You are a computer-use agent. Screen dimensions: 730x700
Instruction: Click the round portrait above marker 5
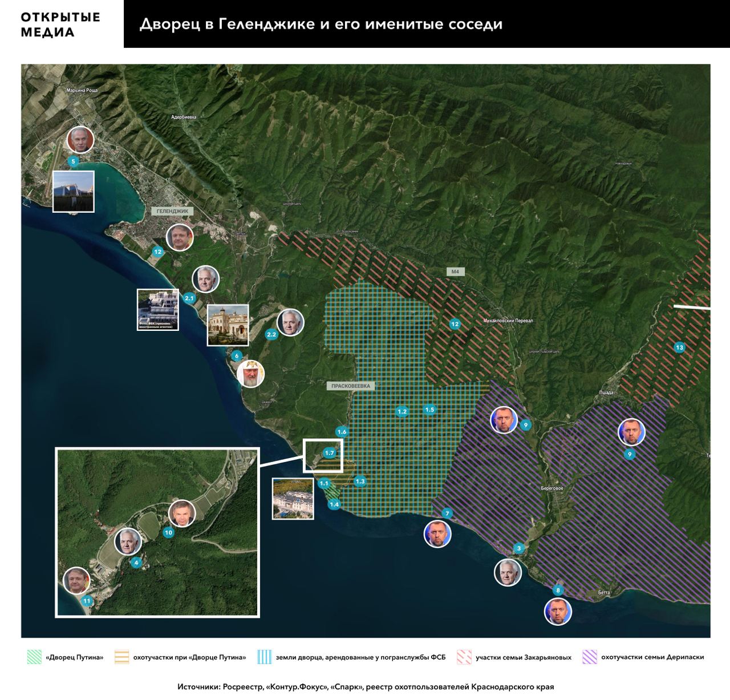click(80, 140)
